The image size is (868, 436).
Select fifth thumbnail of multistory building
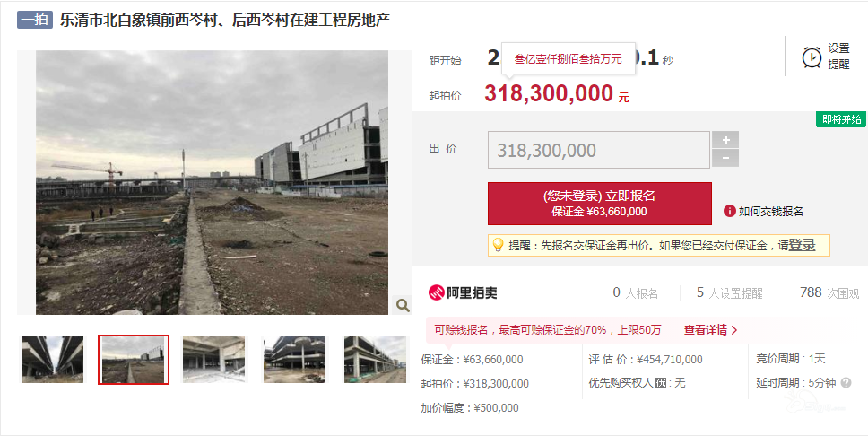coord(375,360)
